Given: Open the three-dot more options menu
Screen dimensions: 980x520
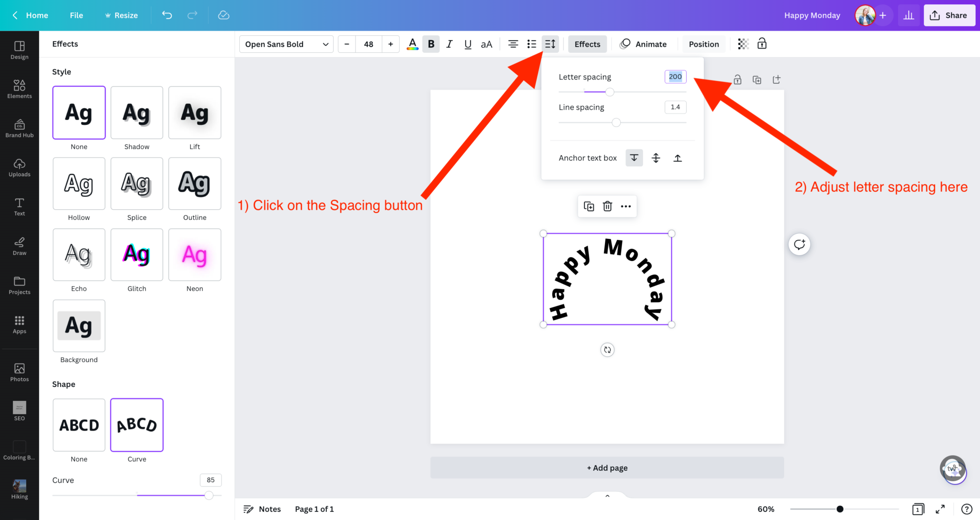Looking at the screenshot, I should pos(626,206).
